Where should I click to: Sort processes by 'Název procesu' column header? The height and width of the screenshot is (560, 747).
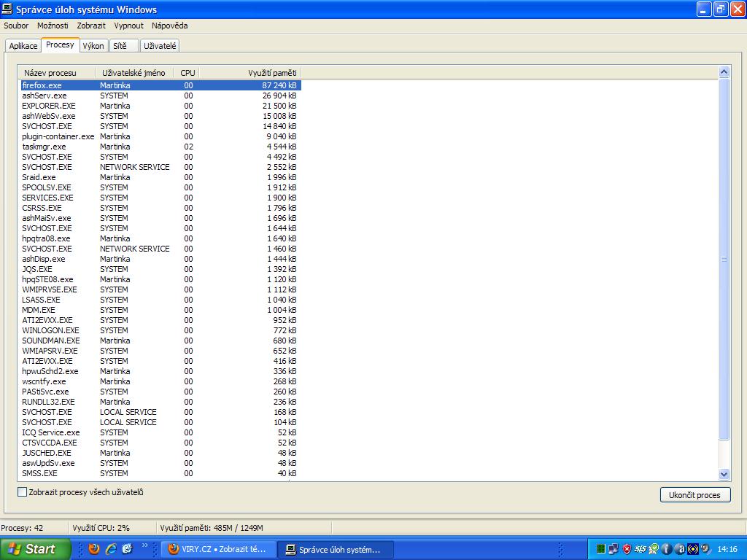click(x=57, y=73)
